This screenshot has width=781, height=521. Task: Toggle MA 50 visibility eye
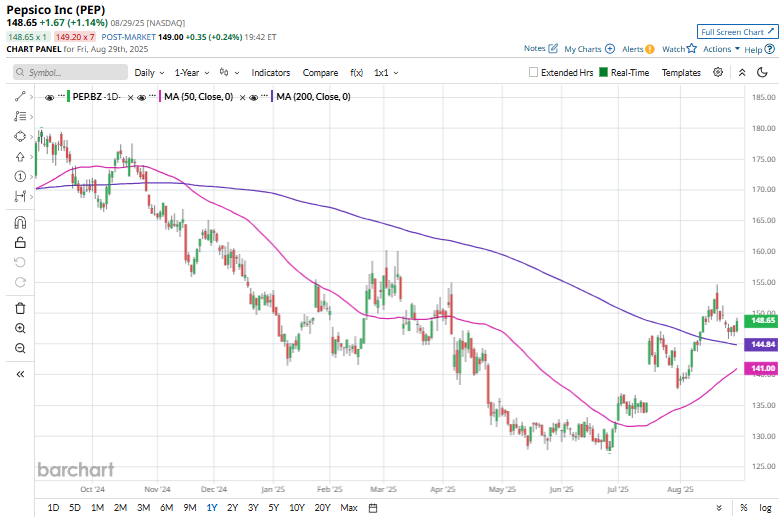tap(141, 98)
